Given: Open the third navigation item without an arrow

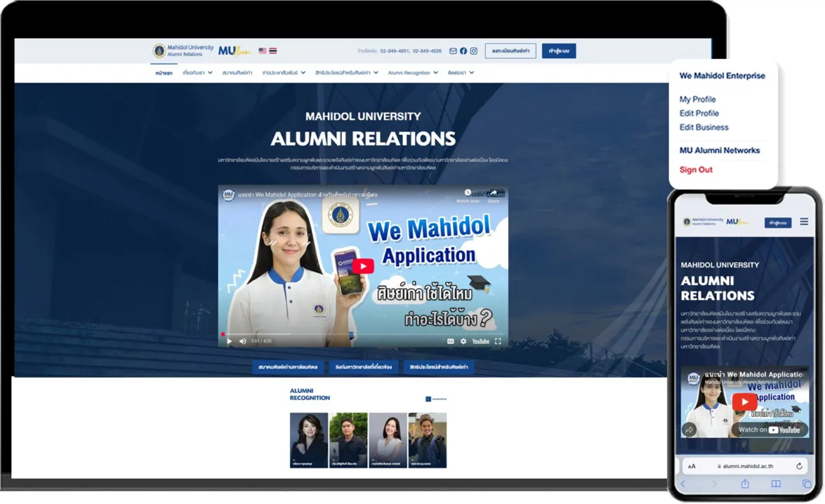Looking at the screenshot, I should [x=237, y=72].
